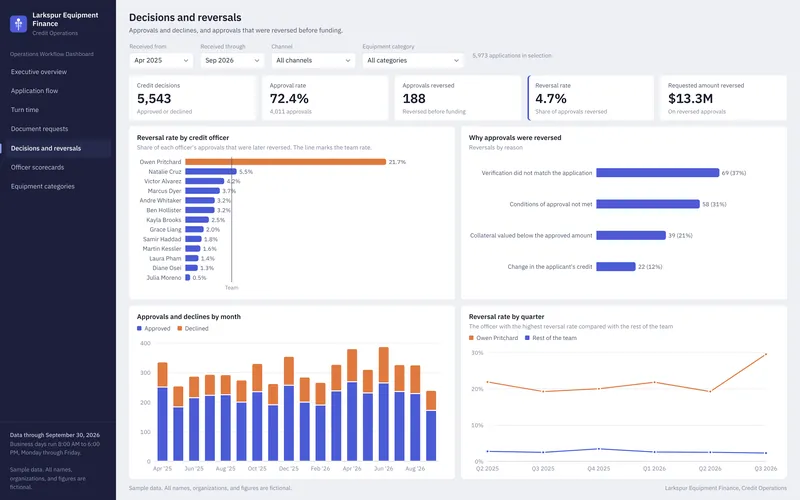The height and width of the screenshot is (500, 800).
Task: Click the Q2 2025 axis label
Action: pos(487,468)
